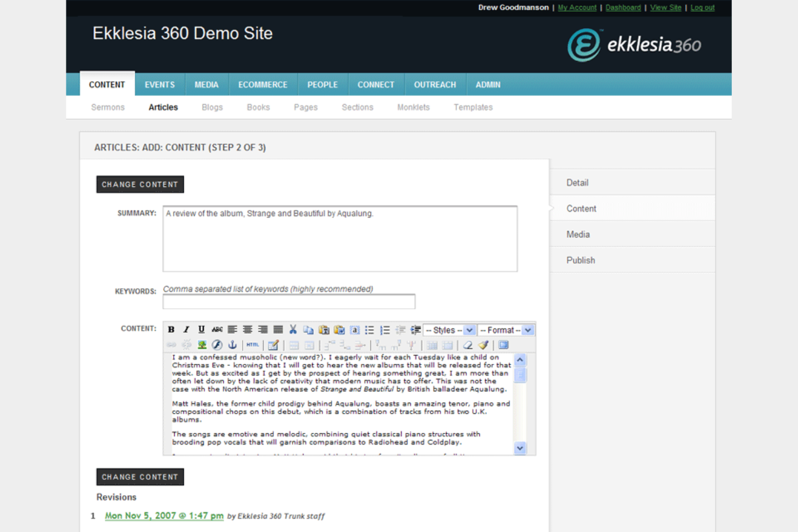Click into the Keywords input field
The image size is (798, 532).
coord(289,302)
